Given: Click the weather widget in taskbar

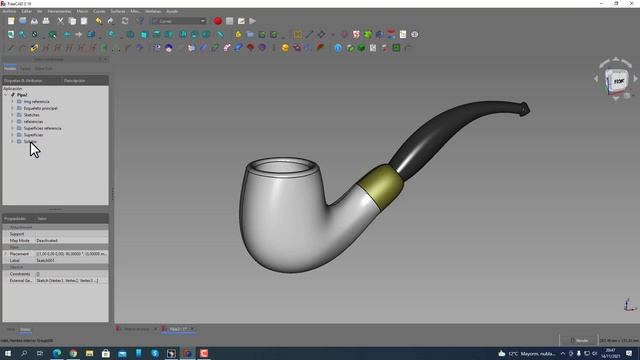Looking at the screenshot, I should [x=527, y=353].
